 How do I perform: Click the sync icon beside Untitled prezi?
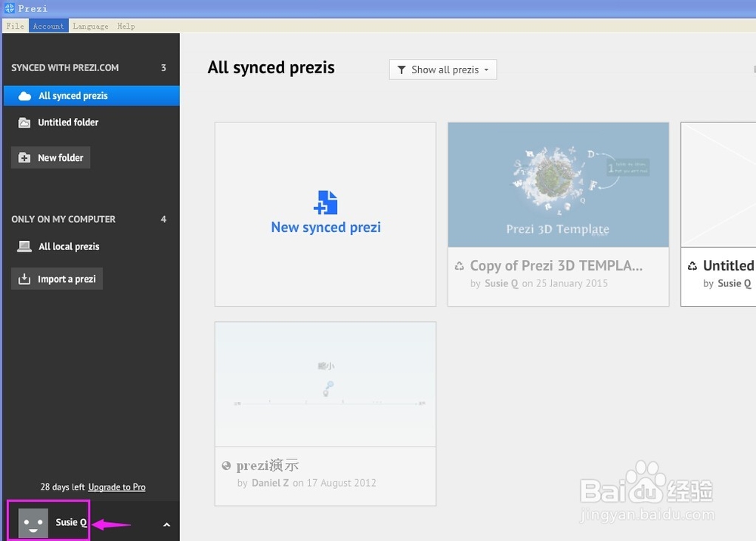pos(692,265)
